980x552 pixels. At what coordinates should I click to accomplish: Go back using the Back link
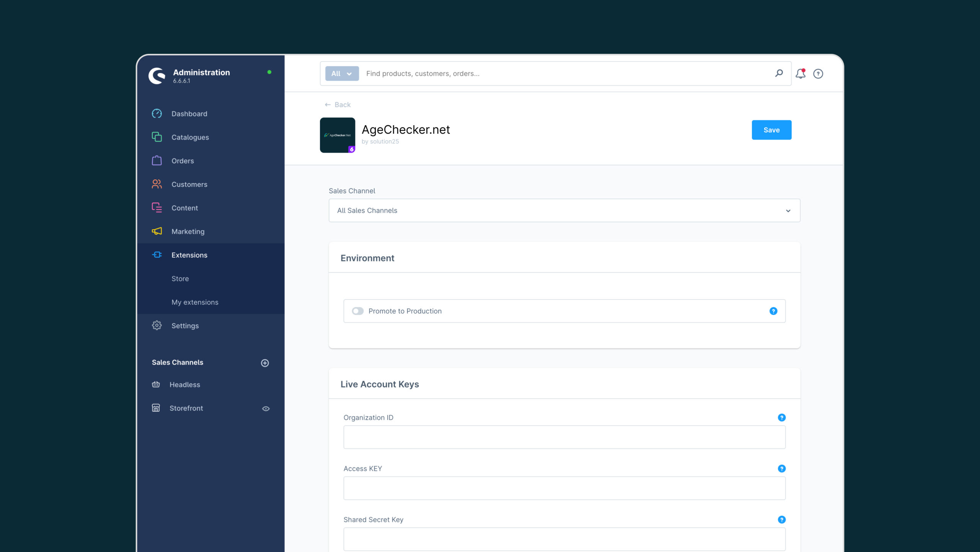click(x=338, y=105)
